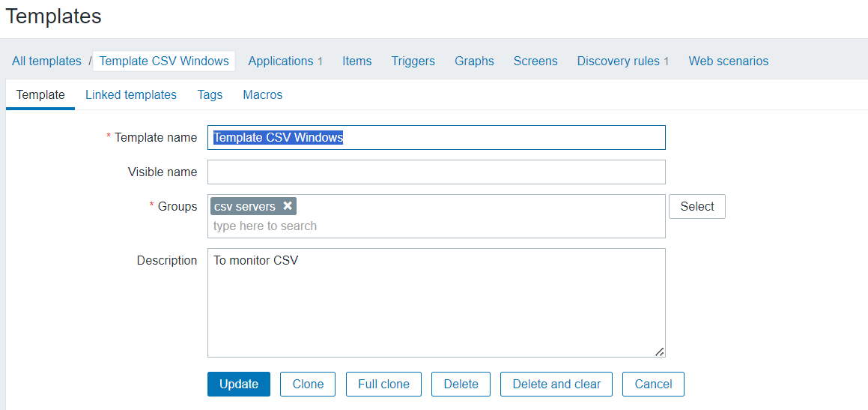Open the Macros tab
The width and height of the screenshot is (868, 410).
point(262,94)
